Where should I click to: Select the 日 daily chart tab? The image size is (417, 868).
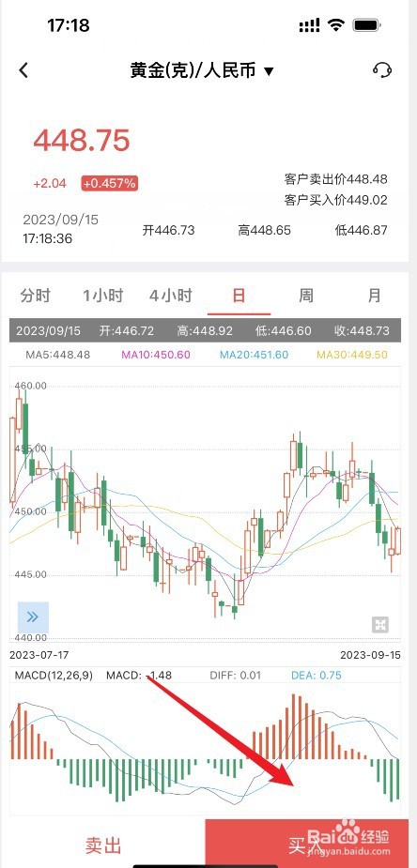click(239, 295)
